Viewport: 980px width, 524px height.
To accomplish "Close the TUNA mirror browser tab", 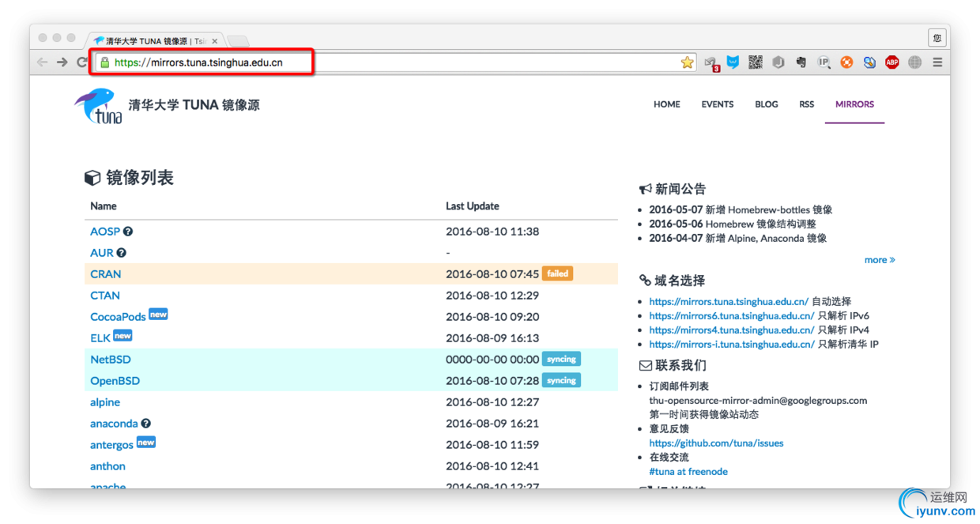I will (x=215, y=41).
